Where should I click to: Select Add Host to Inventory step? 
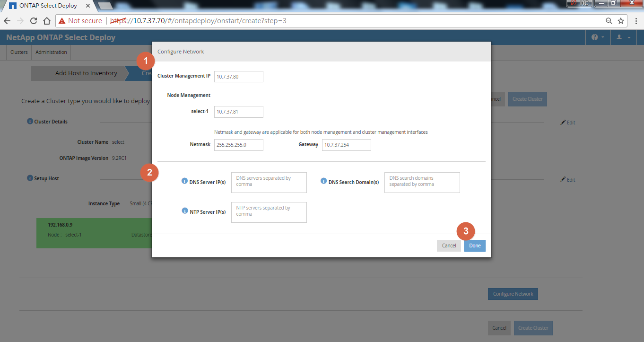pos(79,73)
